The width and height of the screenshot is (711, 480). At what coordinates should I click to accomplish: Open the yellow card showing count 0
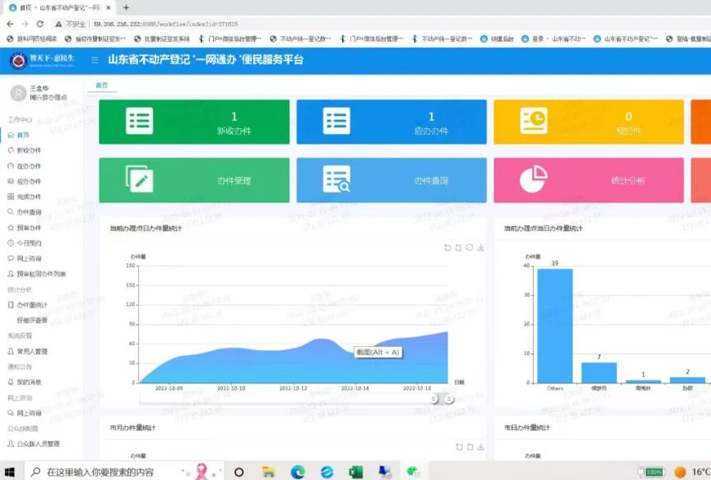click(589, 122)
